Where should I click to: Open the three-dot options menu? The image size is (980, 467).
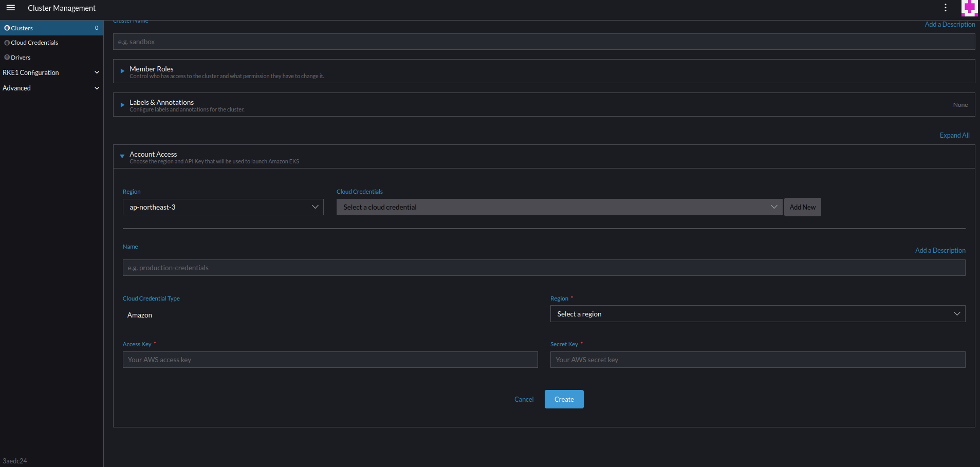coord(945,8)
